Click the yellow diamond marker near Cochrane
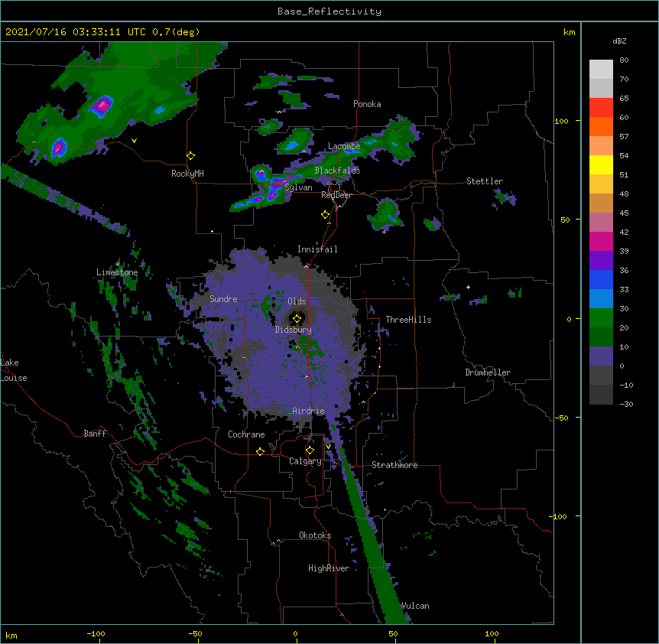Screen dimensions: 659x644 260,451
